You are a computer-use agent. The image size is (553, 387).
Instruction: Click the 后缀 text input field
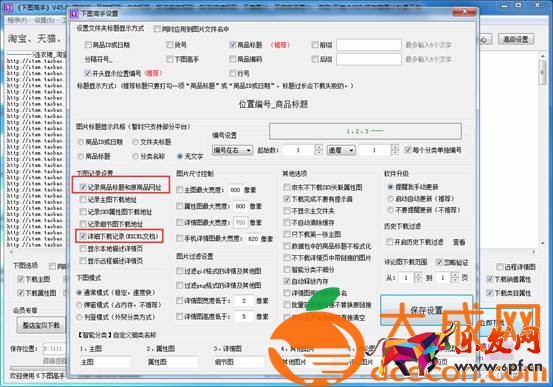[x=369, y=59]
